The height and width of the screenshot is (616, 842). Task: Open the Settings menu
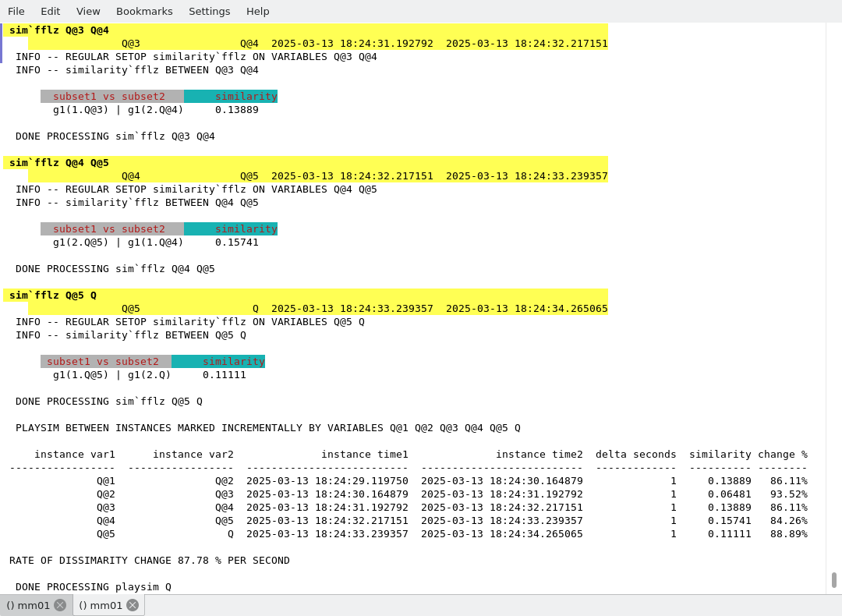[209, 11]
